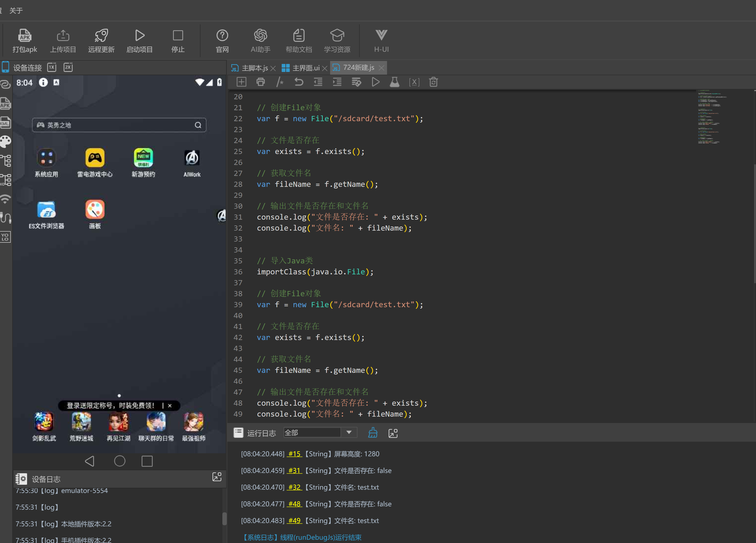Open the AI助手 assistant
The image size is (756, 543).
click(261, 40)
